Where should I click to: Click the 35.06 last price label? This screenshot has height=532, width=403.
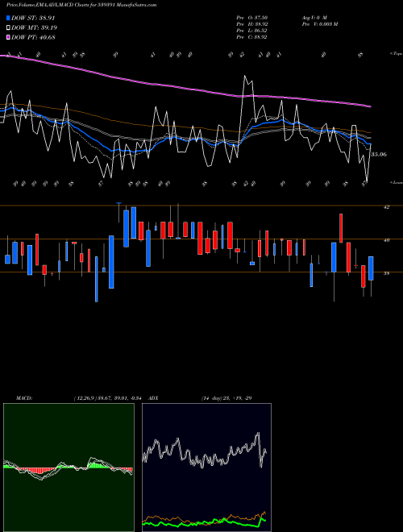pyautogui.click(x=379, y=155)
